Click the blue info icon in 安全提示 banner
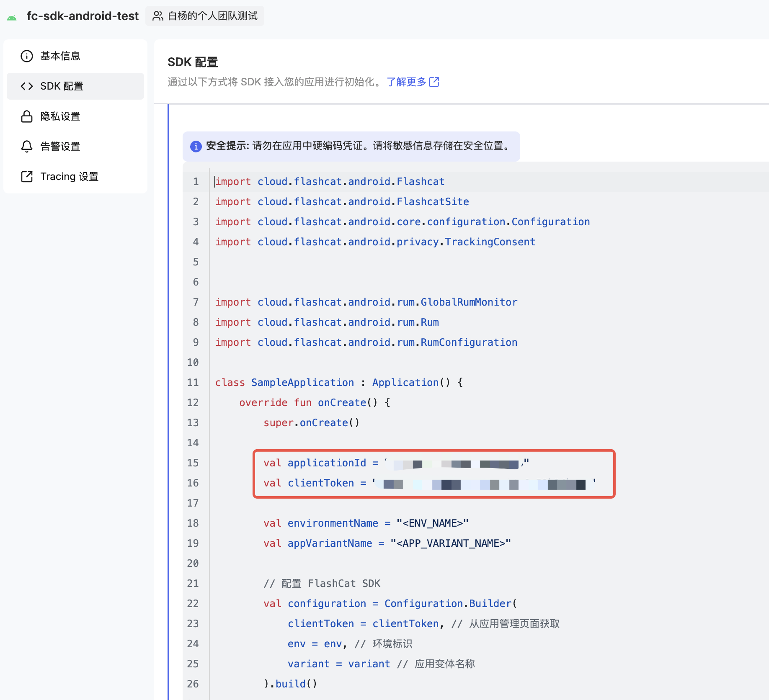The height and width of the screenshot is (700, 769). (x=196, y=146)
